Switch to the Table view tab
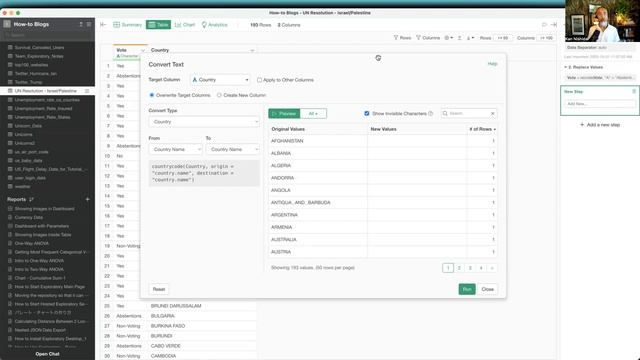640x360 pixels. tap(158, 25)
